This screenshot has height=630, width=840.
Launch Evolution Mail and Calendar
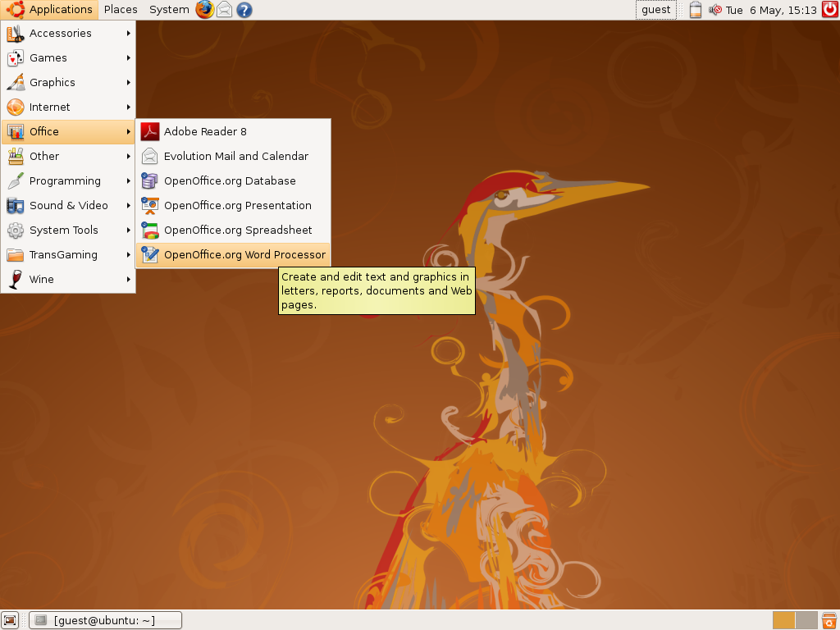pos(233,157)
